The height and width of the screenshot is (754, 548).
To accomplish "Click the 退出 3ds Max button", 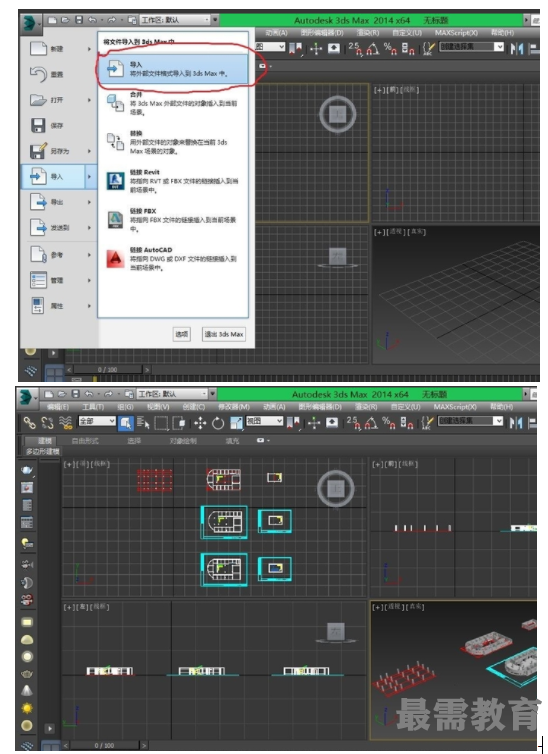I will click(x=224, y=334).
